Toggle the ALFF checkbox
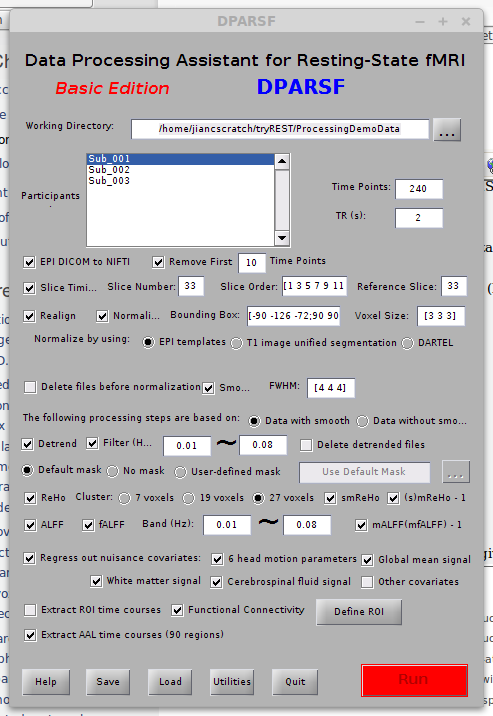This screenshot has height=716, width=493. click(x=30, y=525)
